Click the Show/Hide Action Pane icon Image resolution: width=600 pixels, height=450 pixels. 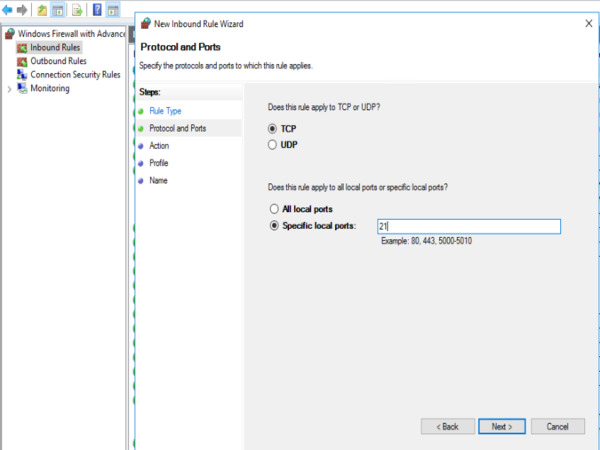pos(113,10)
